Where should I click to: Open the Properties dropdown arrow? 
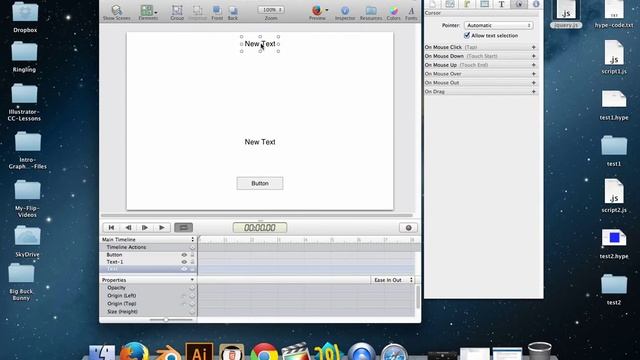(x=192, y=280)
